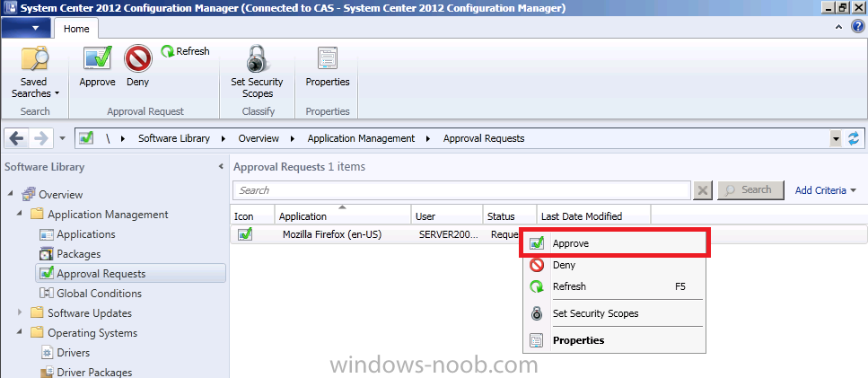Choose Set Security Scopes in the context menu
The width and height of the screenshot is (868, 378).
click(615, 313)
